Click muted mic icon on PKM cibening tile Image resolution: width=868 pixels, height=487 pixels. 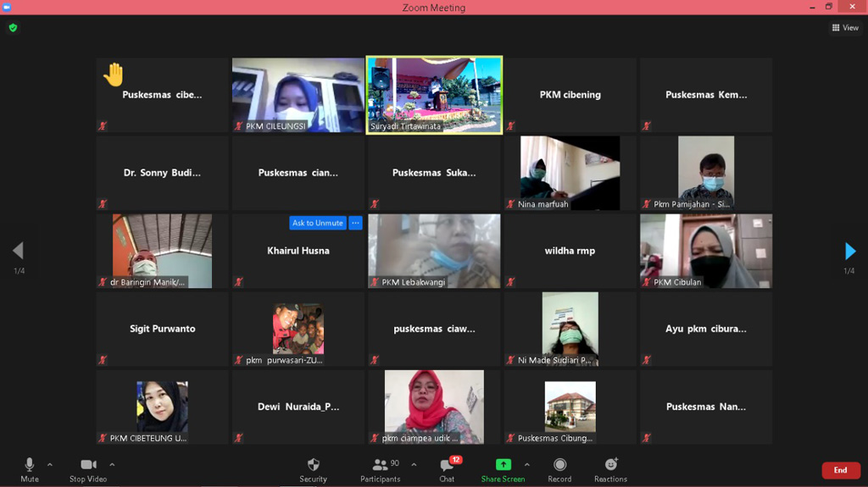tap(510, 126)
